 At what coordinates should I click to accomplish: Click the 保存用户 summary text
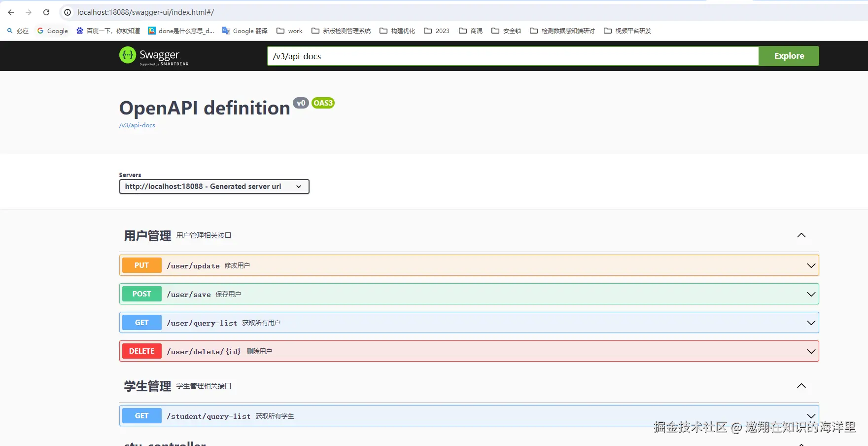pos(228,294)
